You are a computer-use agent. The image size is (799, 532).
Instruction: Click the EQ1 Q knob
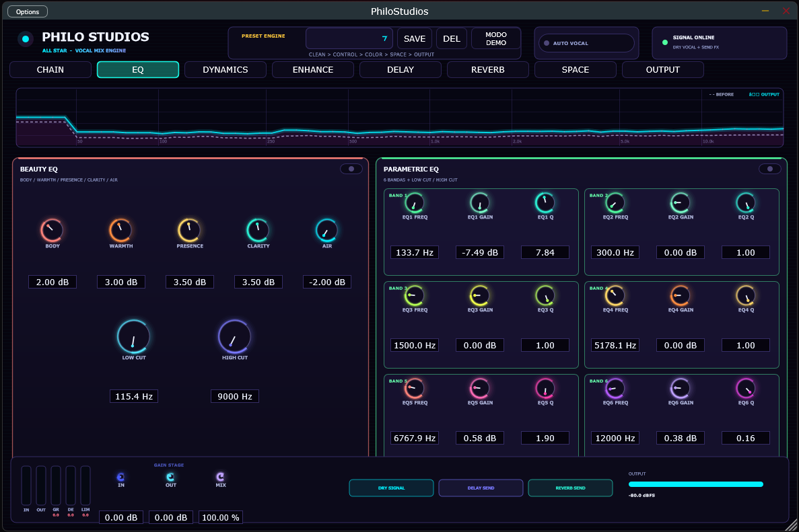click(x=545, y=202)
